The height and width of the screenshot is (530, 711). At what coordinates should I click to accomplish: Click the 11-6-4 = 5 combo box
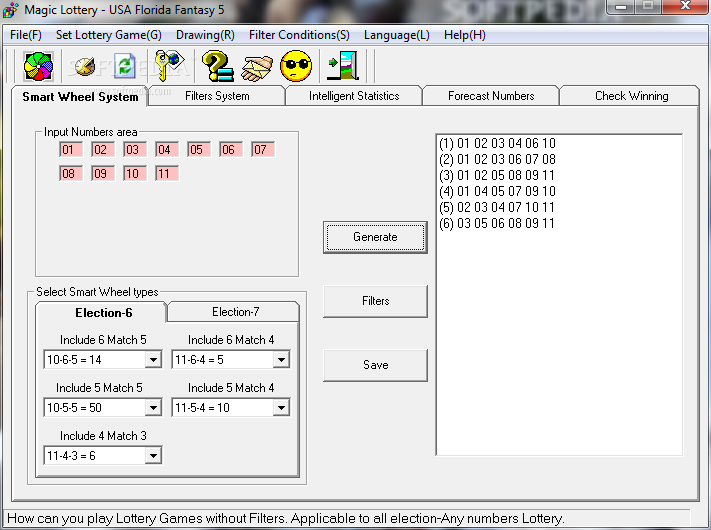tap(231, 360)
